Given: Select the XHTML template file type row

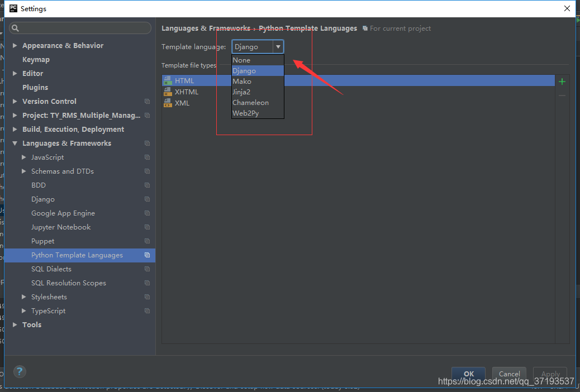Looking at the screenshot, I should click(x=358, y=92).
